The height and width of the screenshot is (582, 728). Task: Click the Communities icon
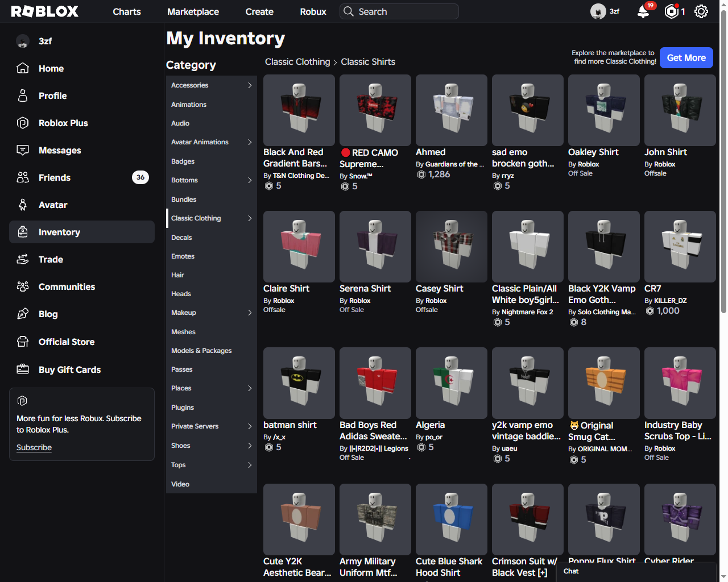tap(23, 286)
